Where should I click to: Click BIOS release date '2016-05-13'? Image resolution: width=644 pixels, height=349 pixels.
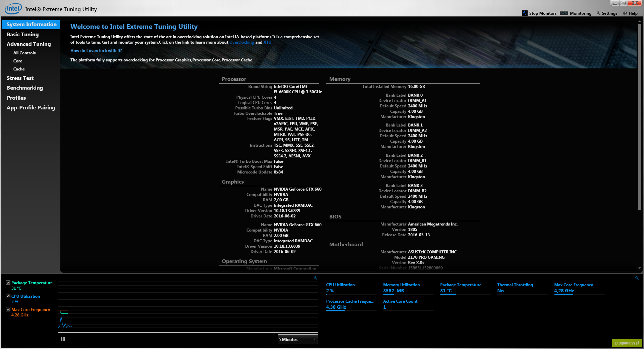(419, 235)
